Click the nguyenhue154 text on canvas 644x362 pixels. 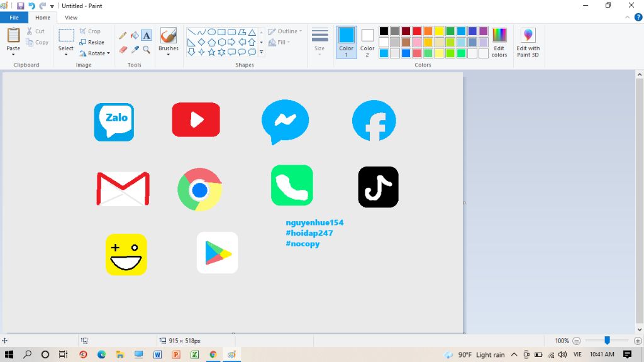[314, 222]
